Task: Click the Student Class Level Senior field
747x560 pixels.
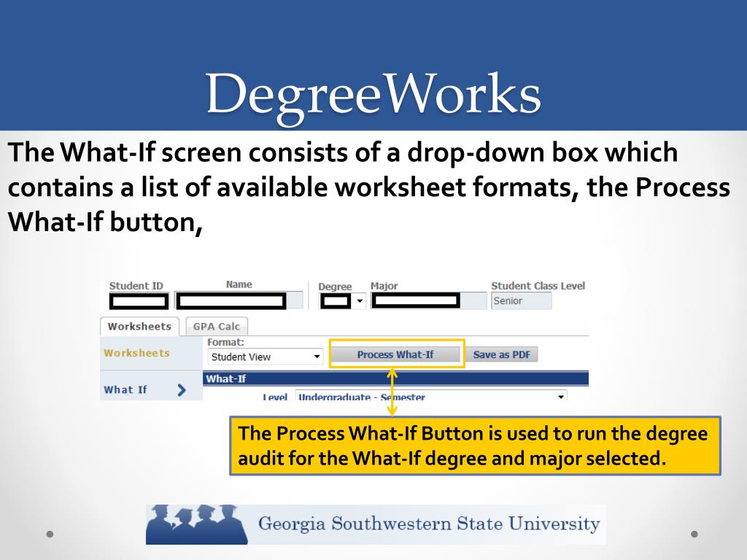Action: 521,301
